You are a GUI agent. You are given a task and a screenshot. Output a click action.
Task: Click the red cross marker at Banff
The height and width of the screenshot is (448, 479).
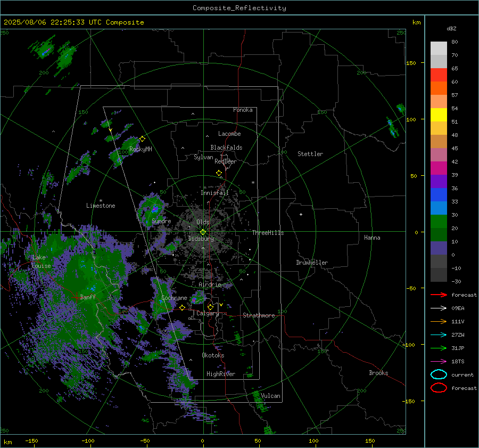tap(76, 297)
